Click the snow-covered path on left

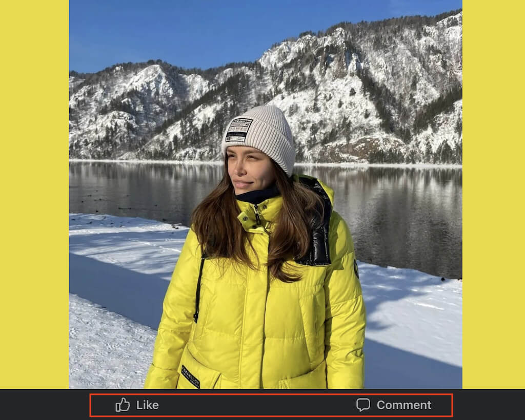[107, 344]
